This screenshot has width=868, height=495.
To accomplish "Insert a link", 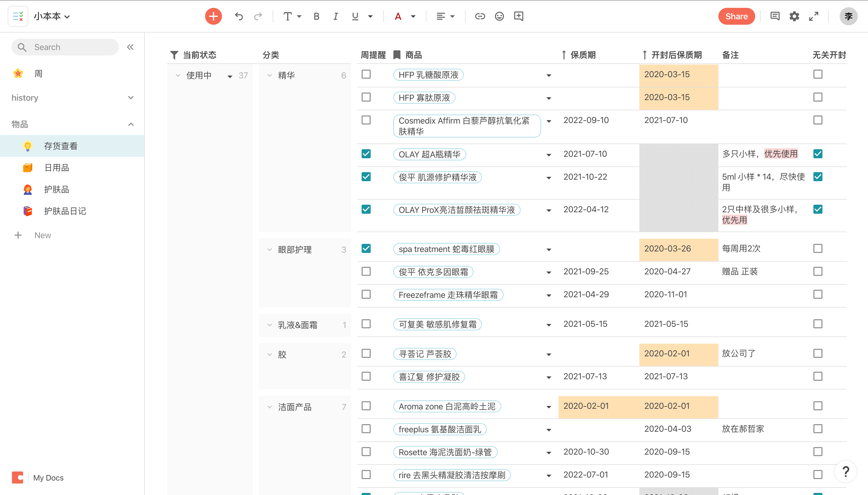I will coord(480,16).
